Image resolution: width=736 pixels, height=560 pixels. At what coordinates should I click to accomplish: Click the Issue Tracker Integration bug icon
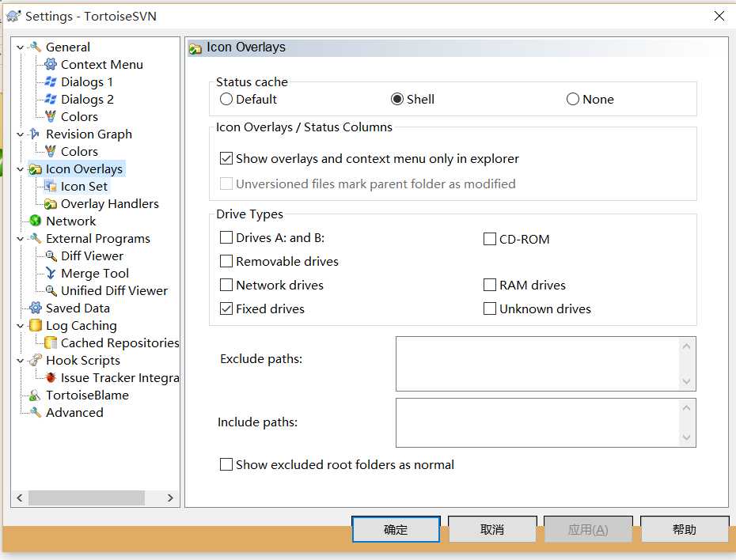[x=51, y=377]
